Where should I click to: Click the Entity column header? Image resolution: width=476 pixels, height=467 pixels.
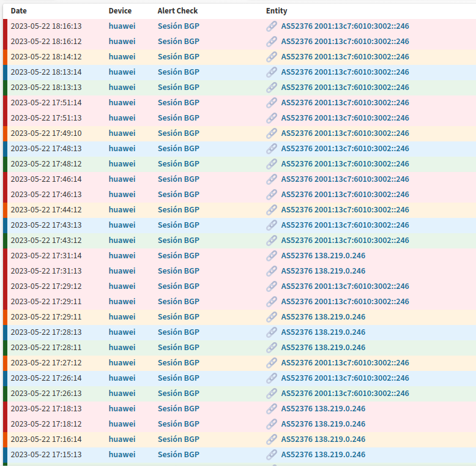(x=277, y=11)
